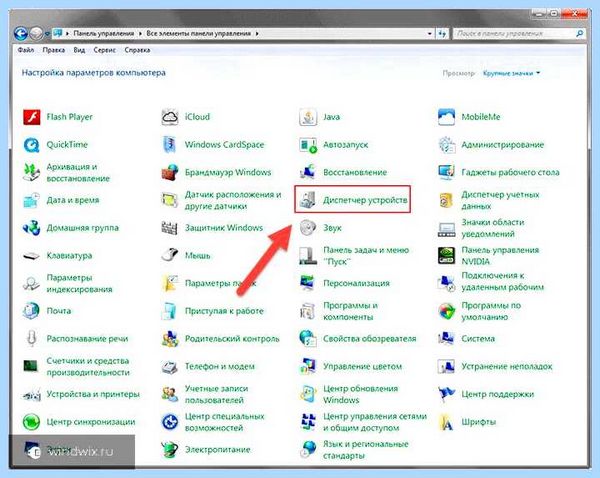Expand the Панель управления breadcrumb arrow

[x=140, y=34]
